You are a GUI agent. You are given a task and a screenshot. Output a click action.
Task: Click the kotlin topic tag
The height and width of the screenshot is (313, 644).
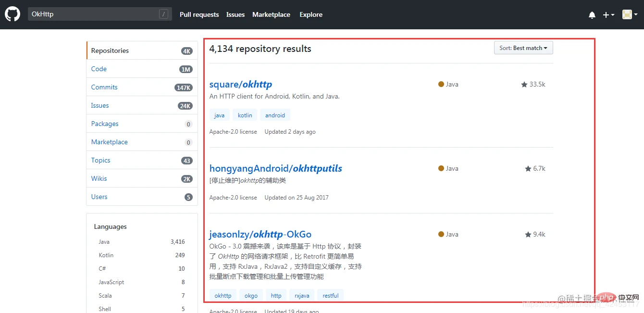click(245, 115)
